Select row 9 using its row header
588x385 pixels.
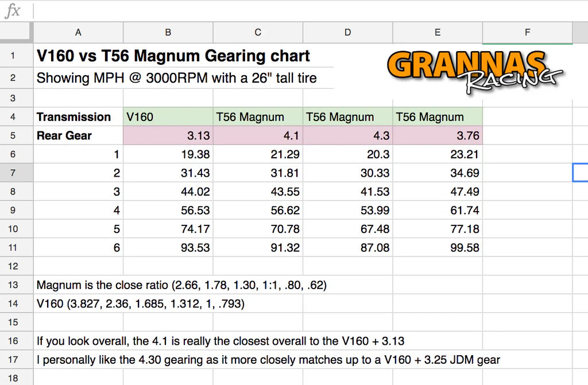point(17,210)
